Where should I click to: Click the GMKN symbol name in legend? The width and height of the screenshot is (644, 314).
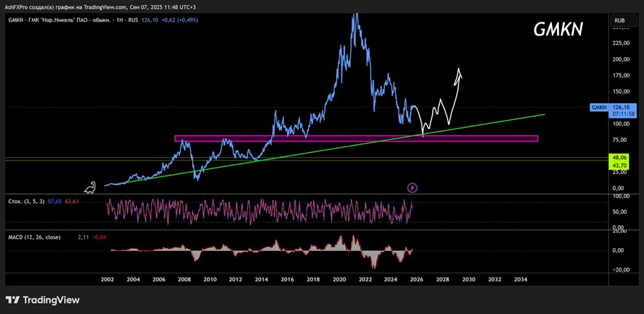pos(15,20)
